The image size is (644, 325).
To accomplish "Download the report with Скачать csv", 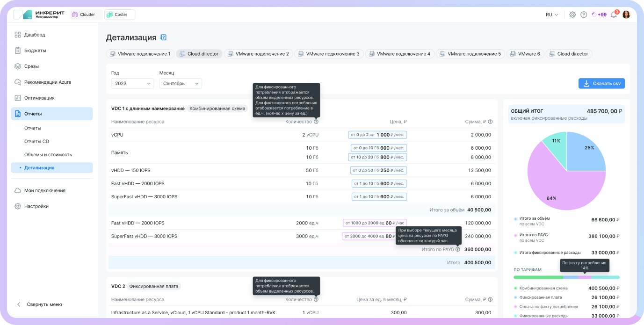I will point(601,83).
